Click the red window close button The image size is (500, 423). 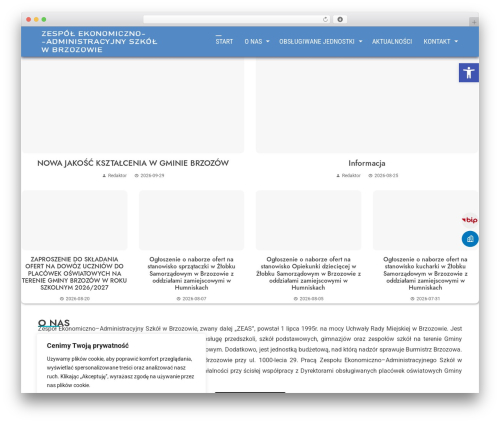click(29, 20)
